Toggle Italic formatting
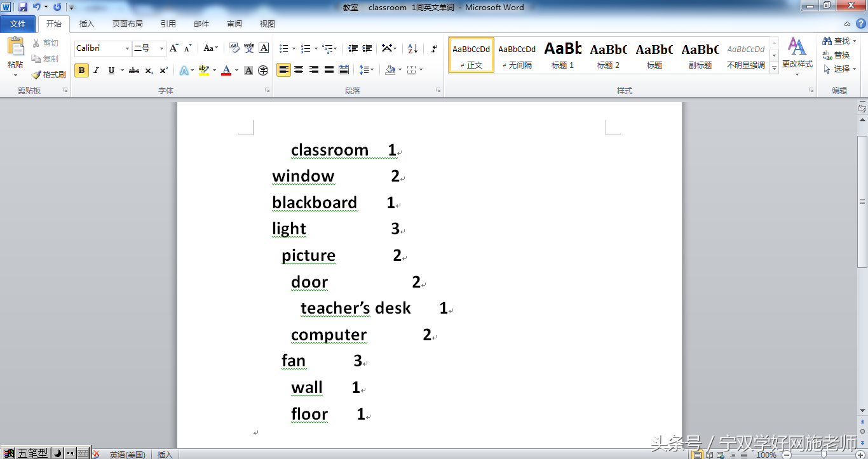The image size is (868, 459). 97,70
